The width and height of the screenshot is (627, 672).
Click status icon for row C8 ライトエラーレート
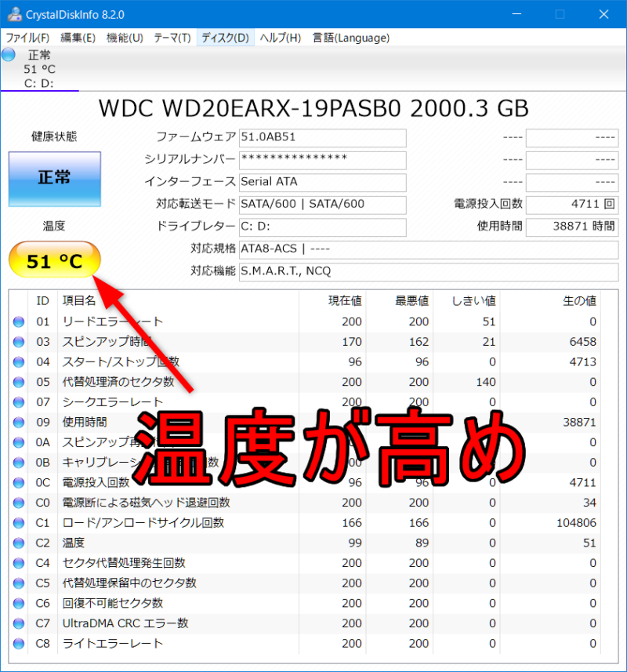(18, 644)
